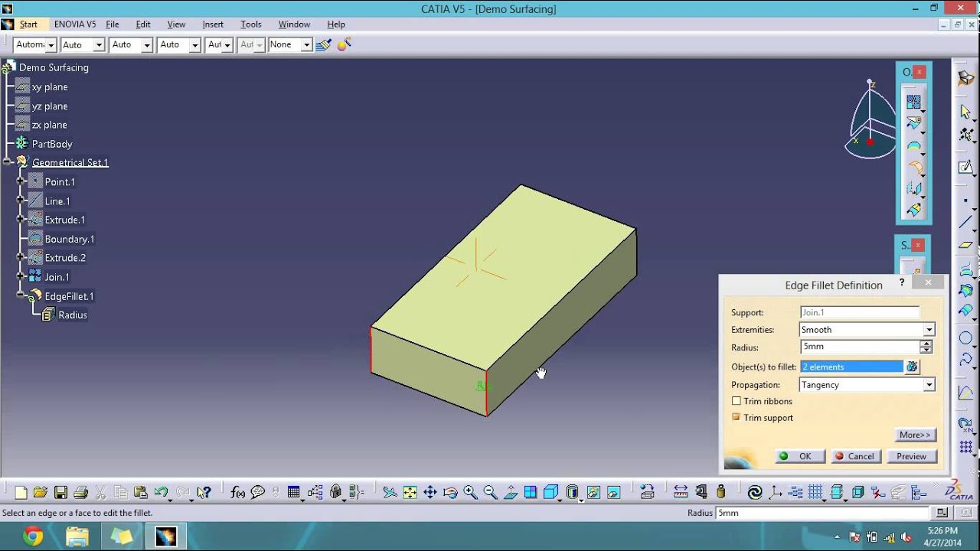Click the Objects to fillet 2 elements field

click(x=851, y=367)
